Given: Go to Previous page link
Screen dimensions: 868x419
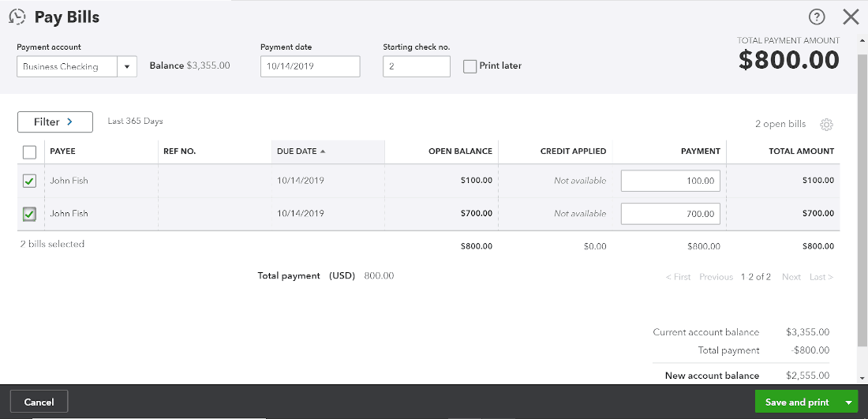Looking at the screenshot, I should point(716,277).
